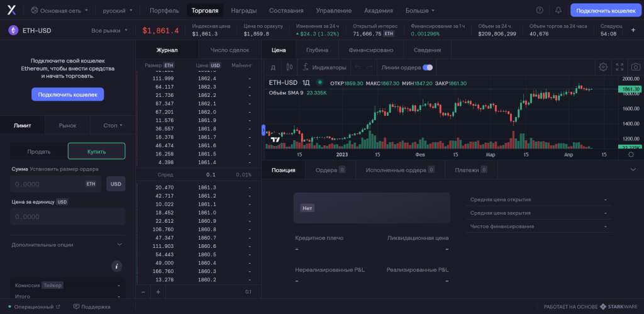644x314 pixels.
Task: Switch to the Глубина chart tab
Action: coord(317,50)
